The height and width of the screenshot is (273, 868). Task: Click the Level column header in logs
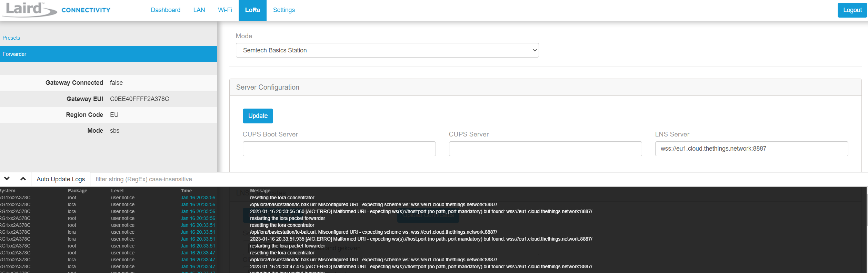point(117,191)
